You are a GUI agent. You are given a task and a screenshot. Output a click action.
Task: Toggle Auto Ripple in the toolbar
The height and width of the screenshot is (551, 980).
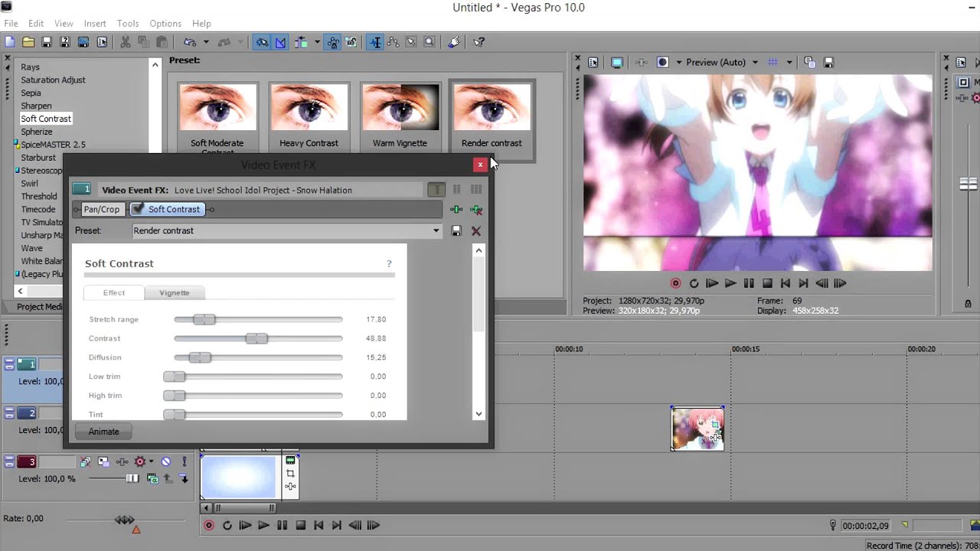[301, 42]
